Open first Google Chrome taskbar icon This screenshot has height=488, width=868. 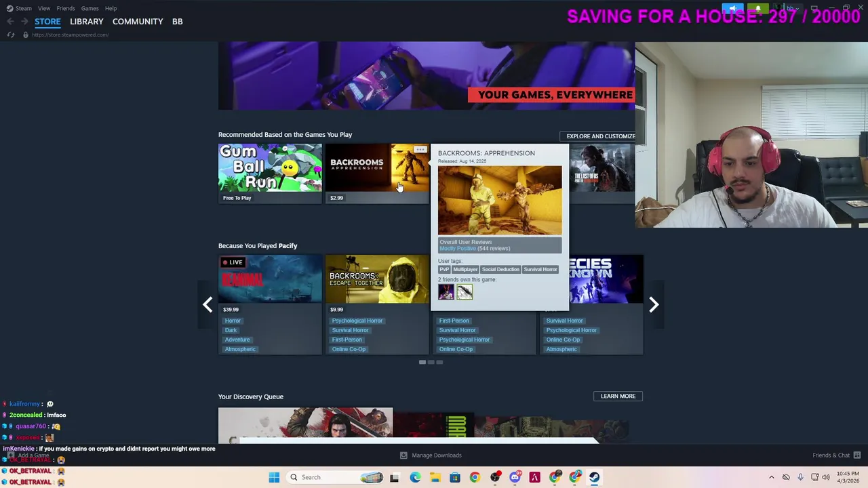[475, 477]
